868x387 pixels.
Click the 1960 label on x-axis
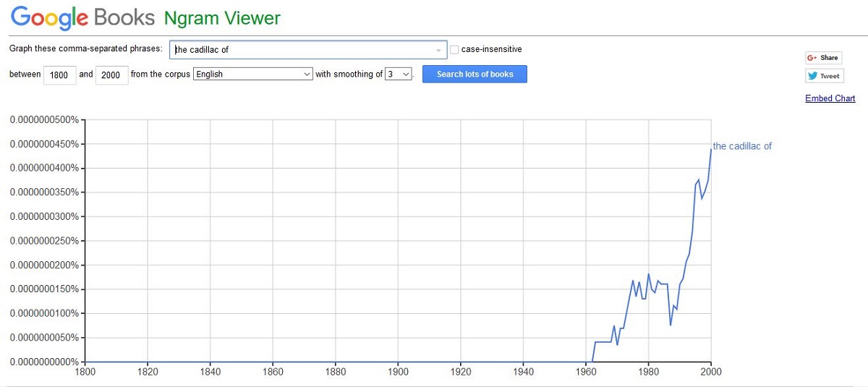point(586,372)
